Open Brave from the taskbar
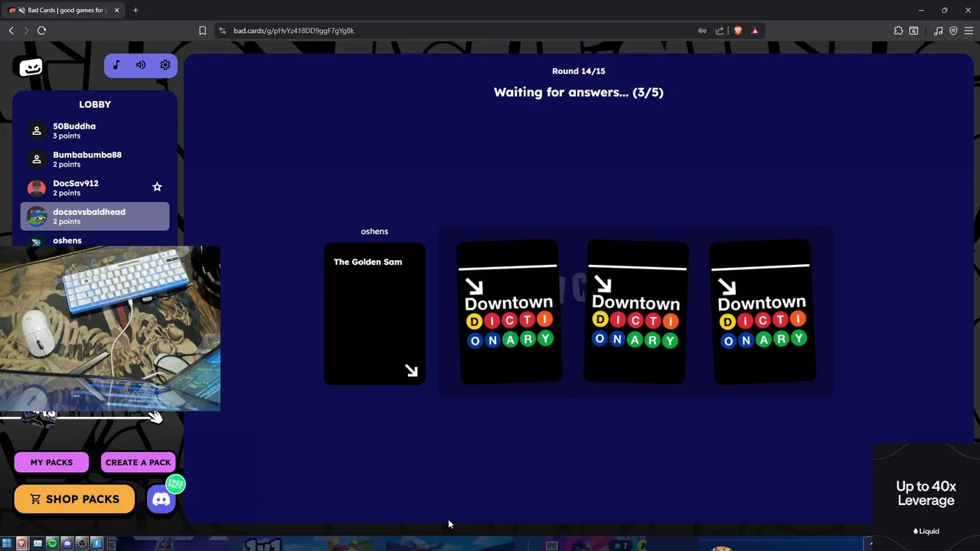The height and width of the screenshot is (551, 980). click(21, 543)
